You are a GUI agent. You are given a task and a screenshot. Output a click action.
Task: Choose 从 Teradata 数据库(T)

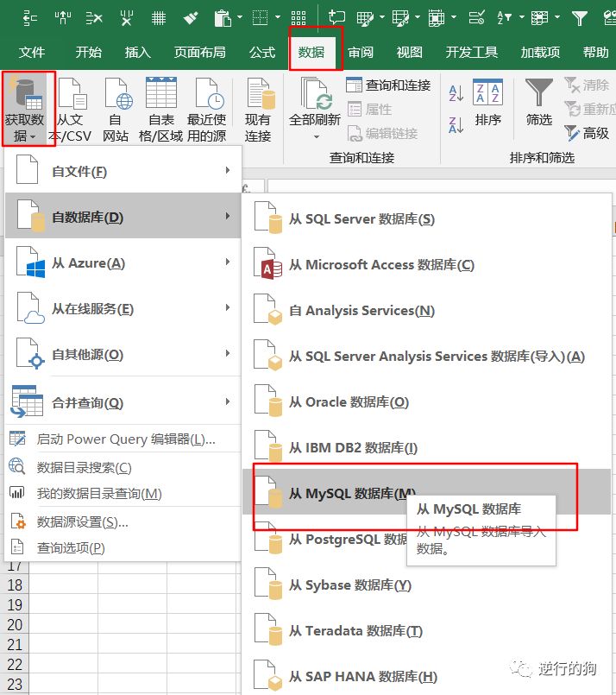426,630
